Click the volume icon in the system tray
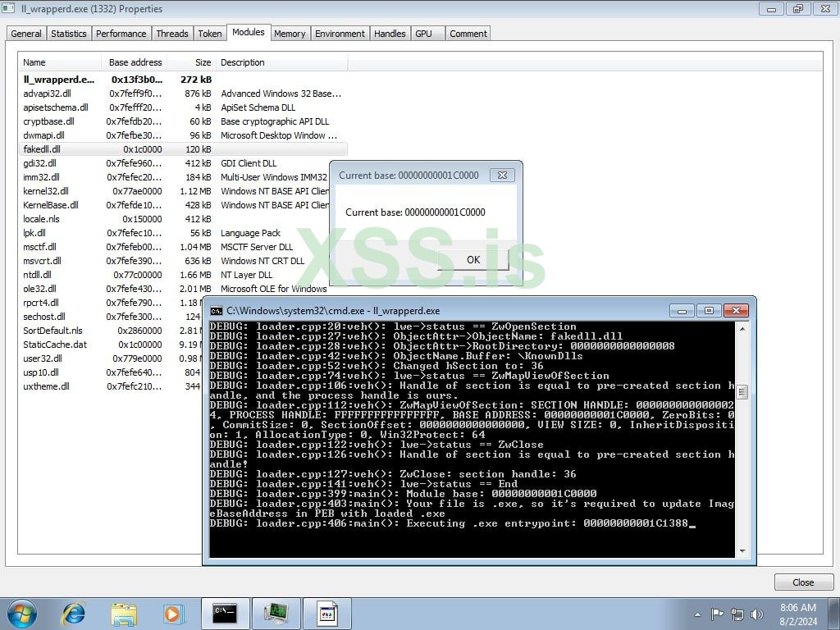The image size is (840, 630). [756, 614]
